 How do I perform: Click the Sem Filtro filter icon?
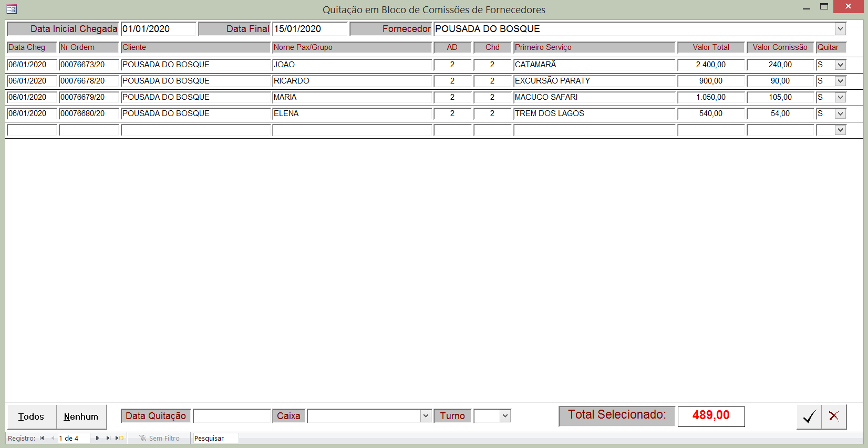point(142,438)
